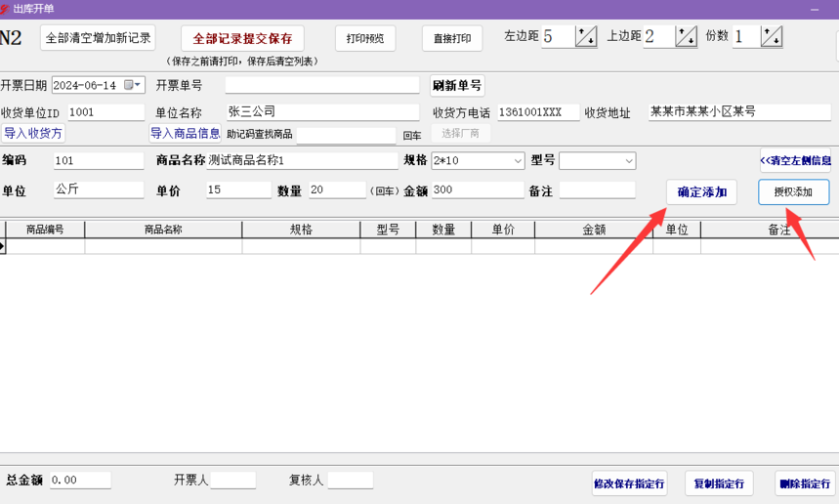The height and width of the screenshot is (504, 839).
Task: Click the 商品名称 field
Action: (303, 160)
